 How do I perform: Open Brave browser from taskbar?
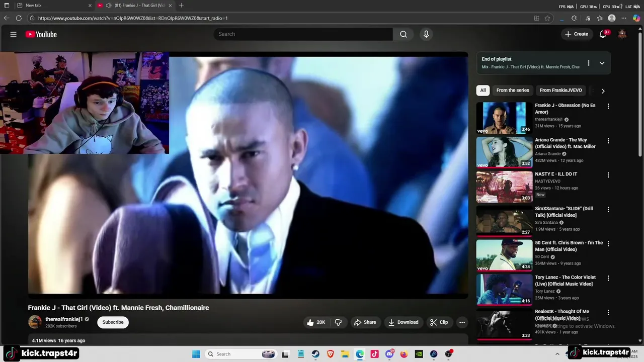click(x=331, y=354)
